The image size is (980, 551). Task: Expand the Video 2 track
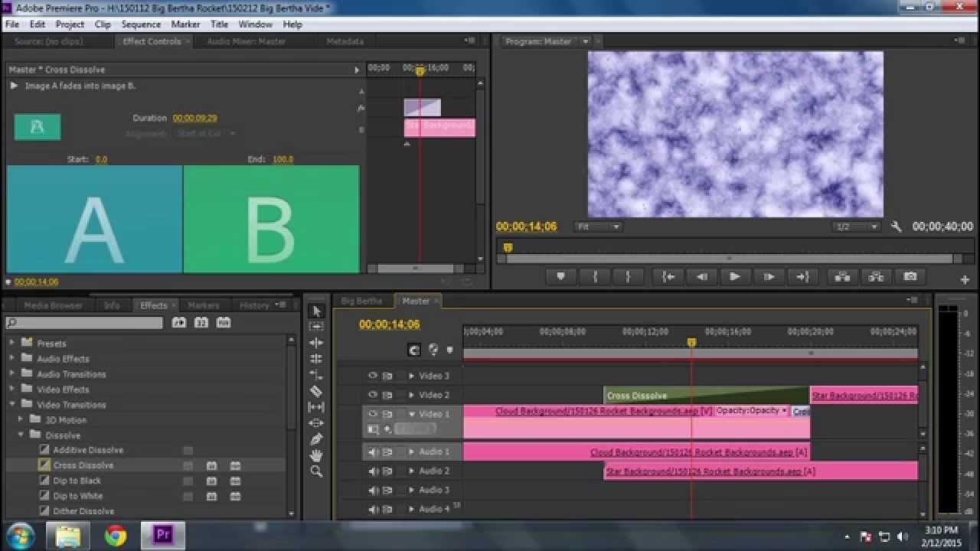click(411, 395)
